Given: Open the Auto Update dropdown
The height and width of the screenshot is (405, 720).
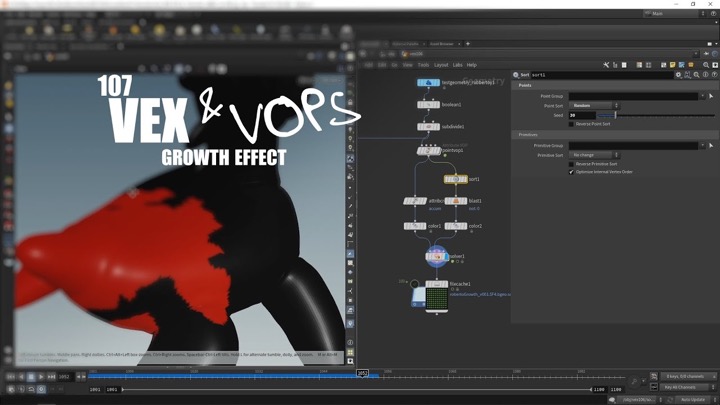Looking at the screenshot, I should click(x=696, y=400).
